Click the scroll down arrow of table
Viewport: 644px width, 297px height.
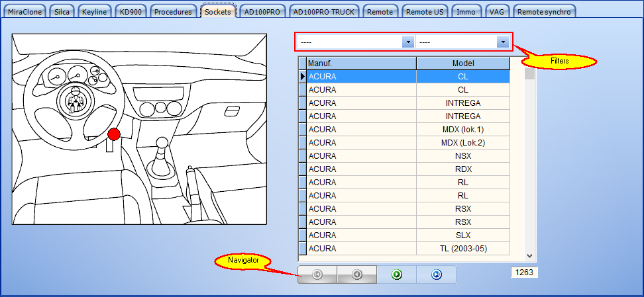pos(529,255)
